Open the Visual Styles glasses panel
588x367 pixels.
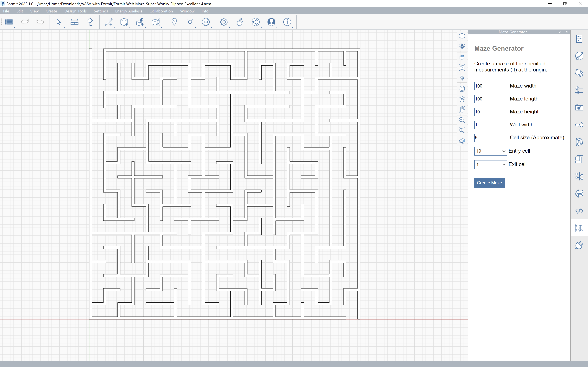point(579,125)
